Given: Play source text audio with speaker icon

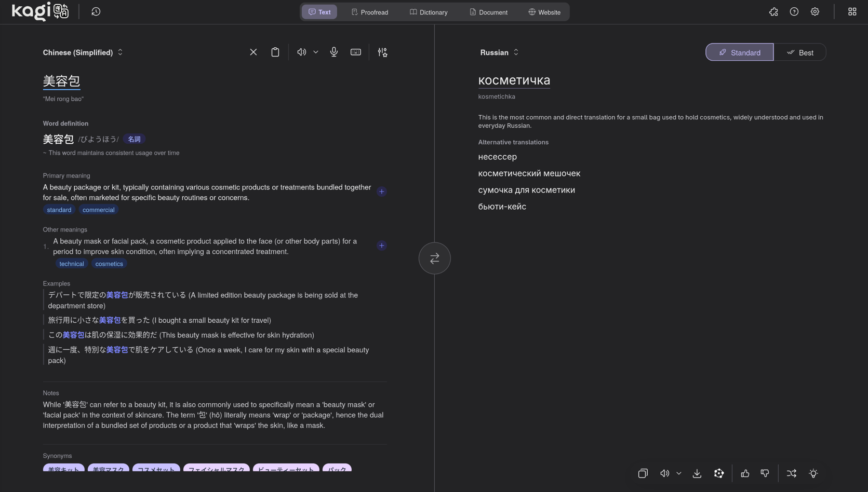Looking at the screenshot, I should click(301, 52).
